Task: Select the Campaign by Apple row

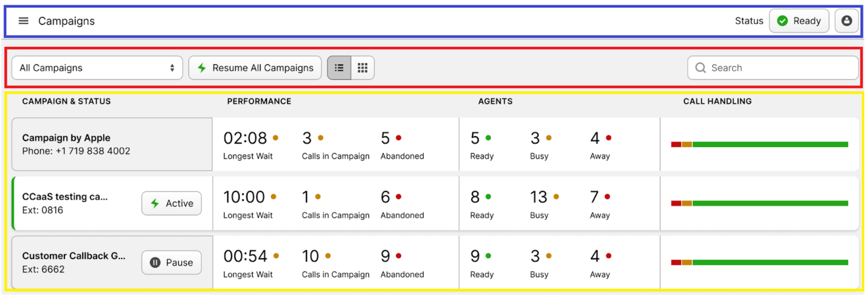Action: coord(112,144)
